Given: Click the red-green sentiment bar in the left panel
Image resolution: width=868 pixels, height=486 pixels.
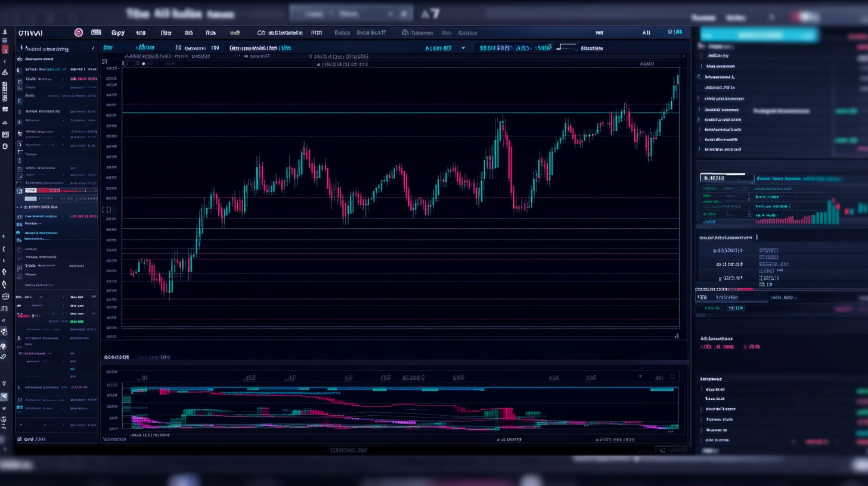Looking at the screenshot, I should pyautogui.click(x=57, y=190).
